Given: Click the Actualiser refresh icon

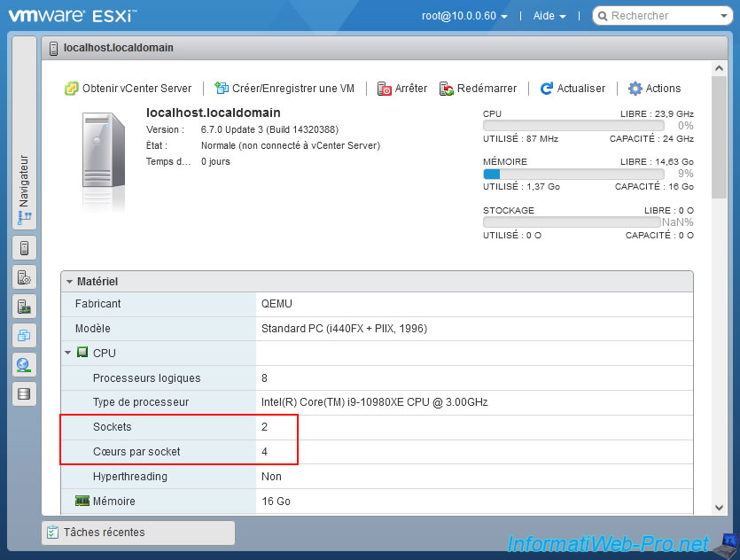Looking at the screenshot, I should (547, 89).
